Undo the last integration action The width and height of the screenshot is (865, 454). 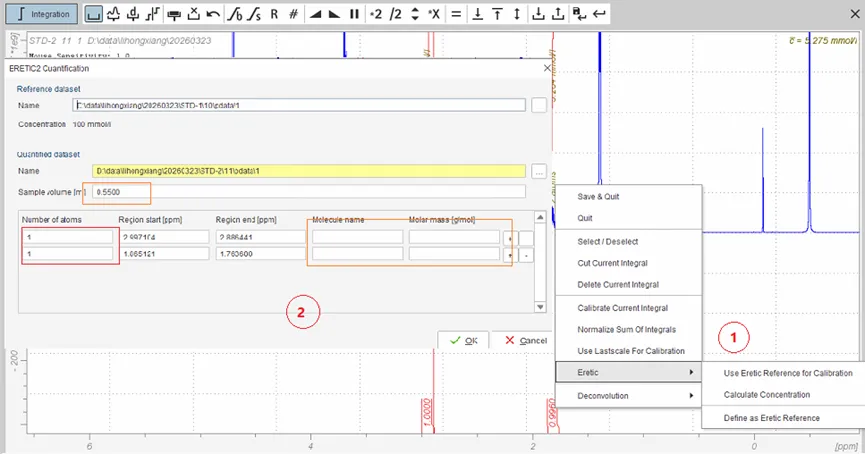(213, 14)
